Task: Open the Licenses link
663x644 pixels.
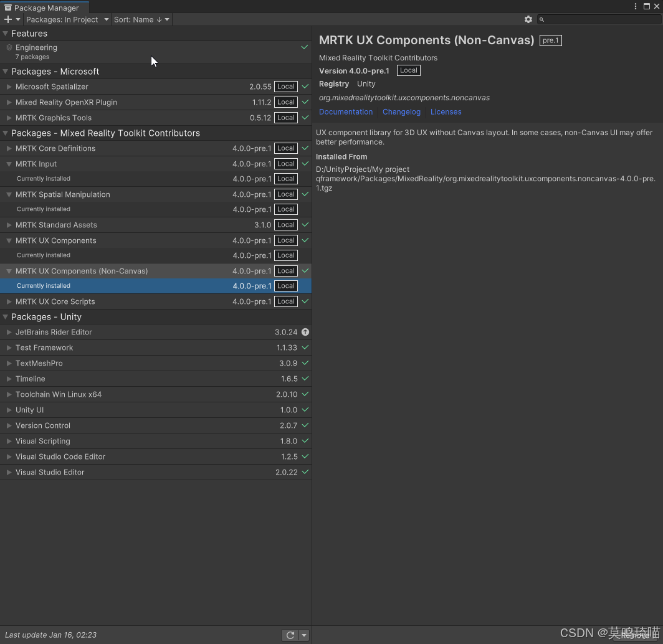Action: (x=446, y=112)
